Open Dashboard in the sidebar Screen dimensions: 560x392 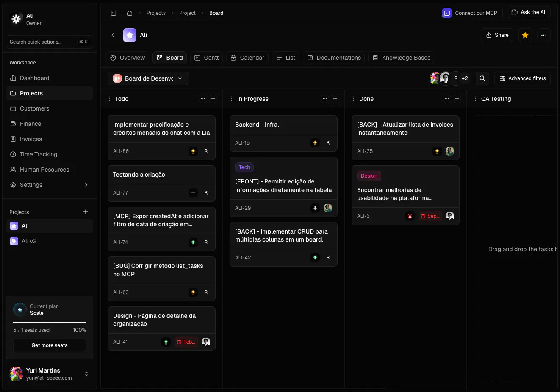click(50, 78)
